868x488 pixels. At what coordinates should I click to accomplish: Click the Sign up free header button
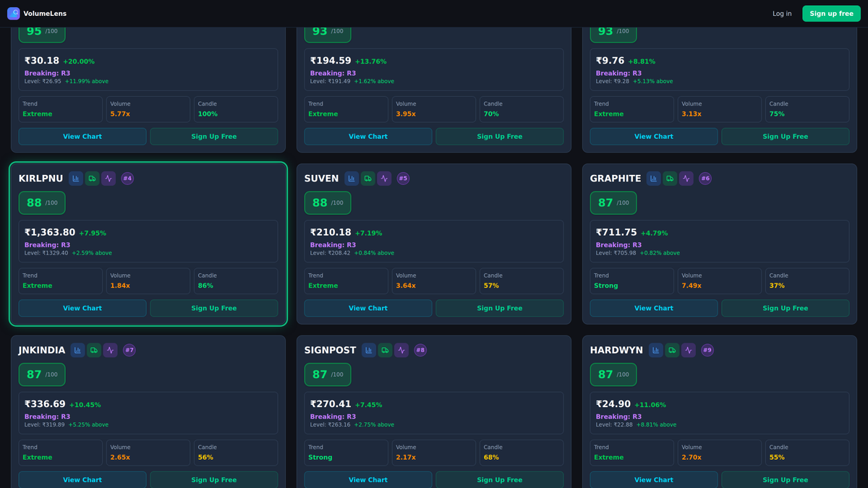[x=831, y=14]
